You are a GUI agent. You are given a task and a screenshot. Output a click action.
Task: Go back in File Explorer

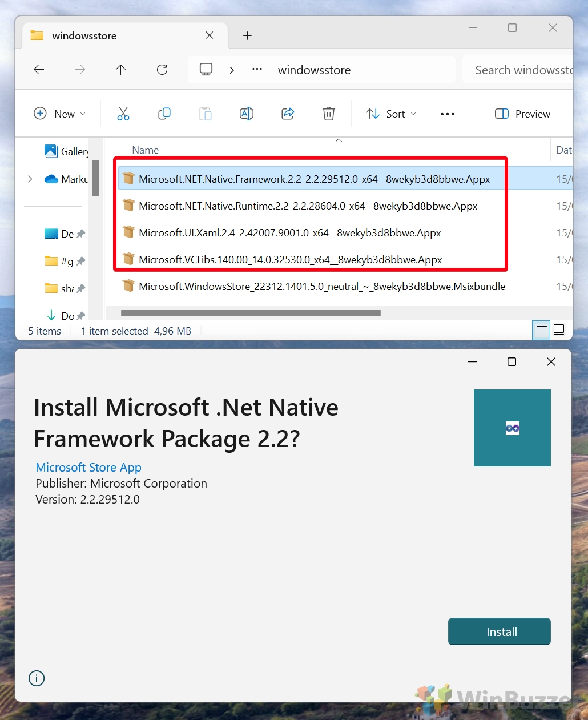pos(39,70)
